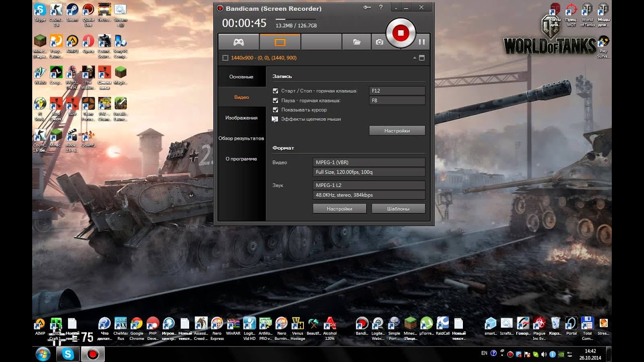Open the Изображения tab
Viewport: 644px width, 362px height.
pyautogui.click(x=242, y=118)
